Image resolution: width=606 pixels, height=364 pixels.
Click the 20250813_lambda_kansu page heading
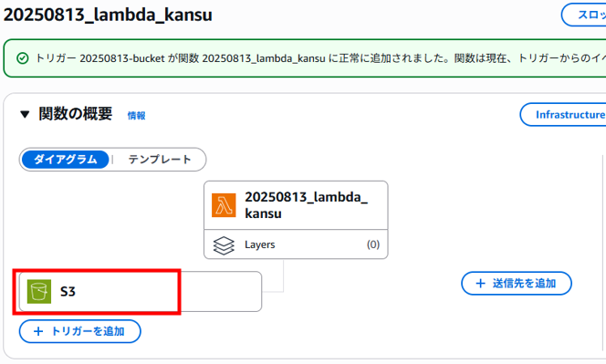coord(108,15)
